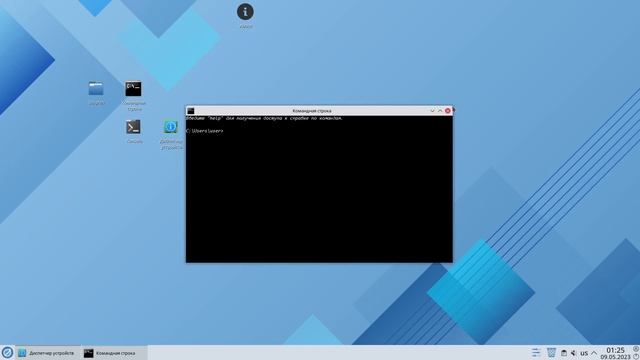Click the Командная строка window title text
Viewport: 640px width, 360px height.
pos(312,111)
